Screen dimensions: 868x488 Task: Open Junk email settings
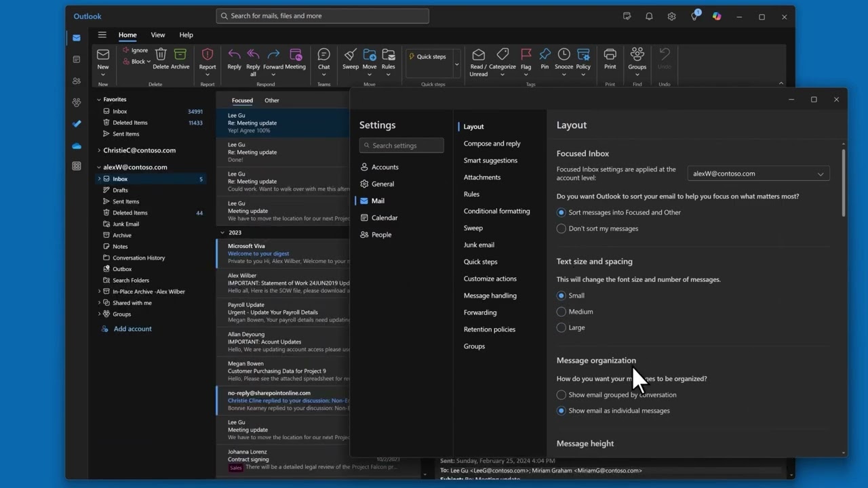479,245
